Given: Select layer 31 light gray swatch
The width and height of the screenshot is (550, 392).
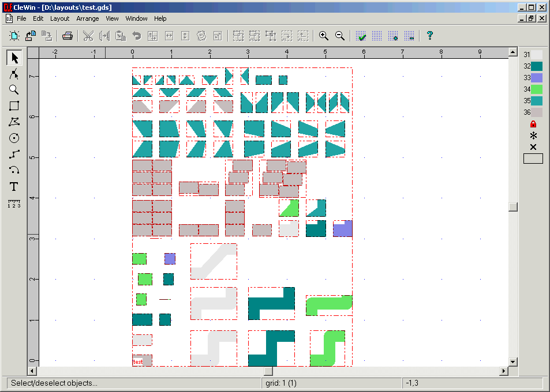Looking at the screenshot, I should click(537, 55).
